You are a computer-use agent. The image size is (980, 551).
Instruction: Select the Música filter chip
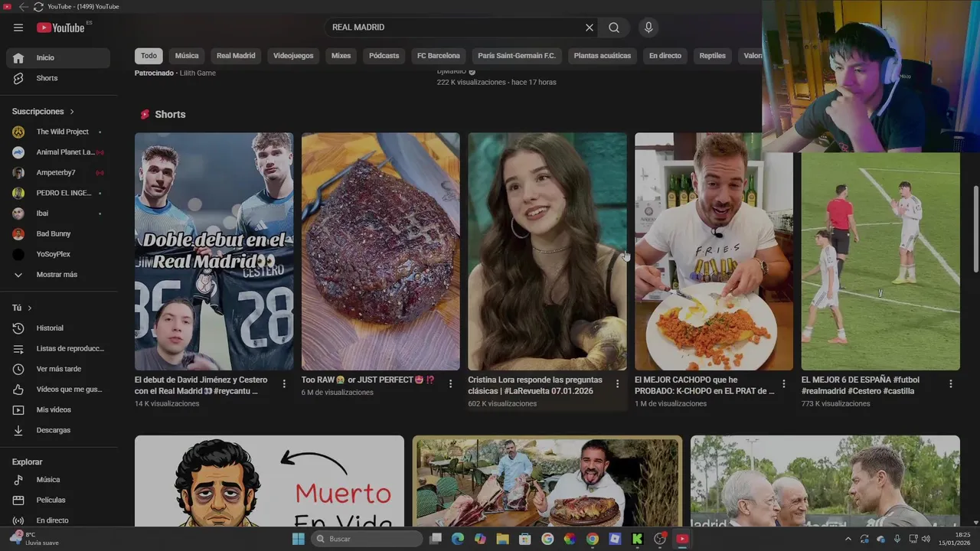click(x=187, y=56)
